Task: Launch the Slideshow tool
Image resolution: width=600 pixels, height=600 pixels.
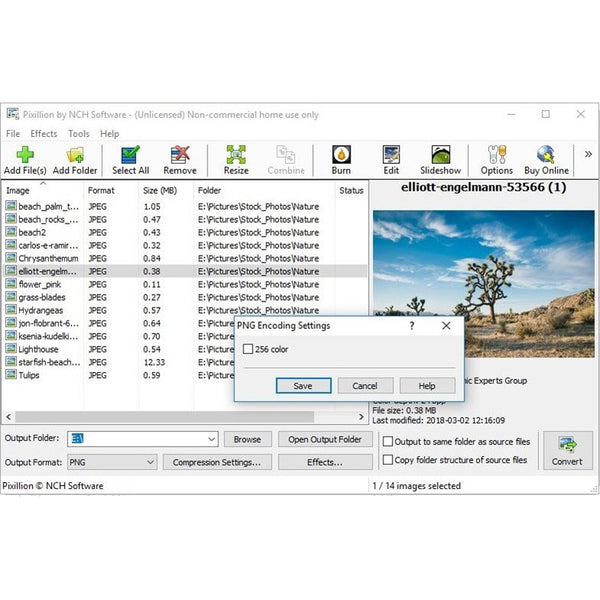Action: coord(440,160)
